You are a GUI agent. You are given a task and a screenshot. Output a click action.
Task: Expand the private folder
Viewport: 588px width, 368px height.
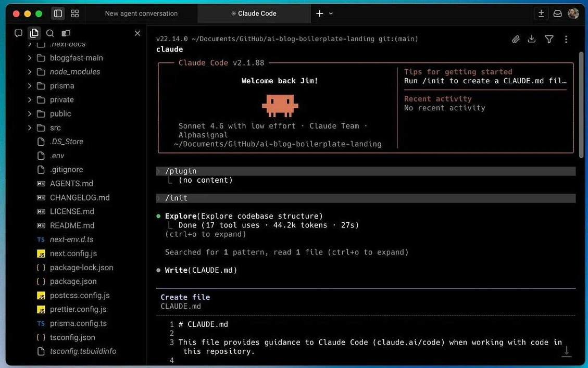click(x=30, y=100)
